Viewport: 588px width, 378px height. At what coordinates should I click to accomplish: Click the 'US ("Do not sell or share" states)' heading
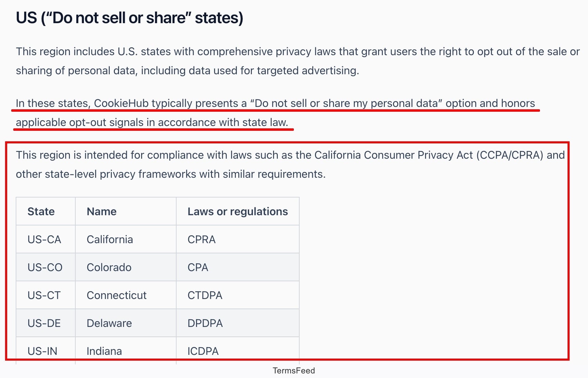coord(130,18)
